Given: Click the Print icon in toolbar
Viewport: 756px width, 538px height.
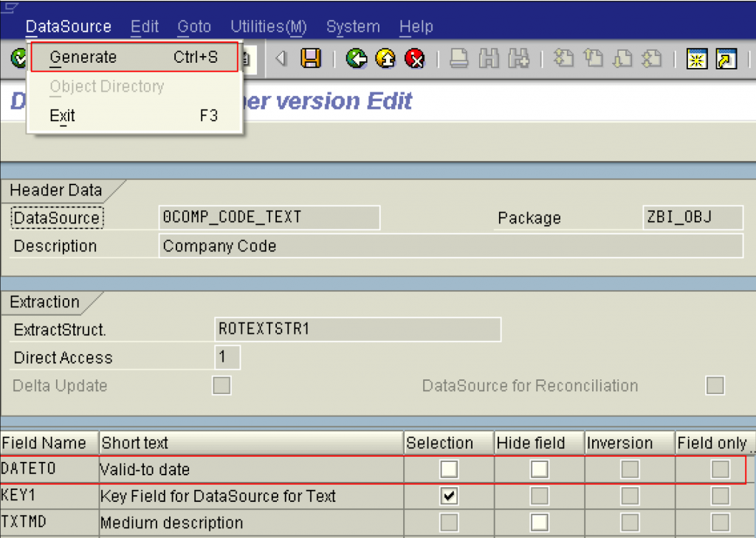Looking at the screenshot, I should [458, 59].
